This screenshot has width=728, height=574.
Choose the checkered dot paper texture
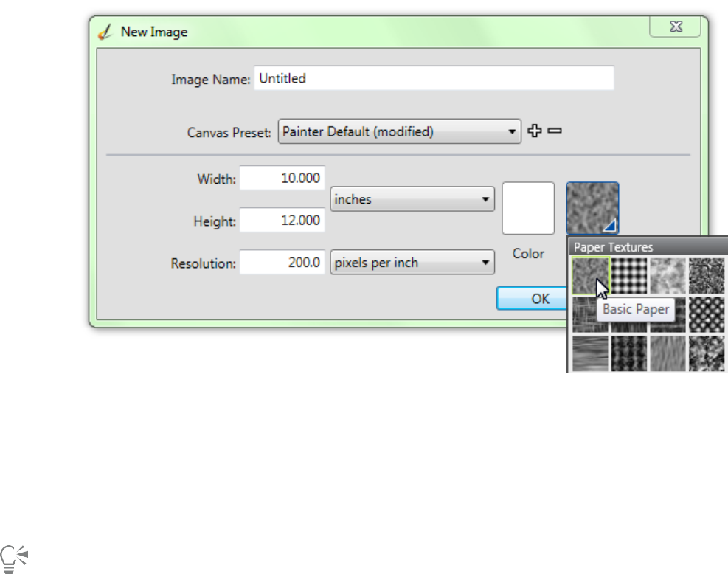(x=628, y=276)
